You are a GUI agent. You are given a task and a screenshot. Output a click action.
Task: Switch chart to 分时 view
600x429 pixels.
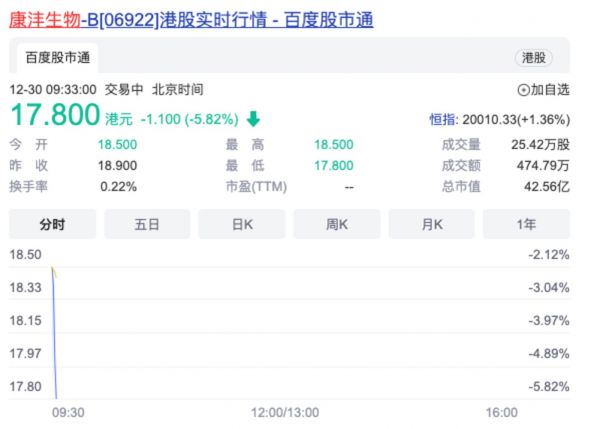(52, 225)
